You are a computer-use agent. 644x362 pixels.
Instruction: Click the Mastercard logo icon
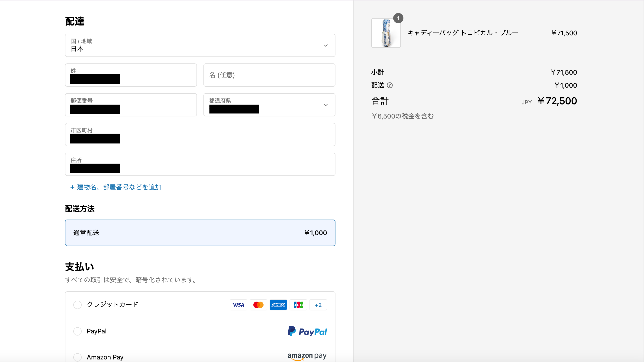pos(258,305)
